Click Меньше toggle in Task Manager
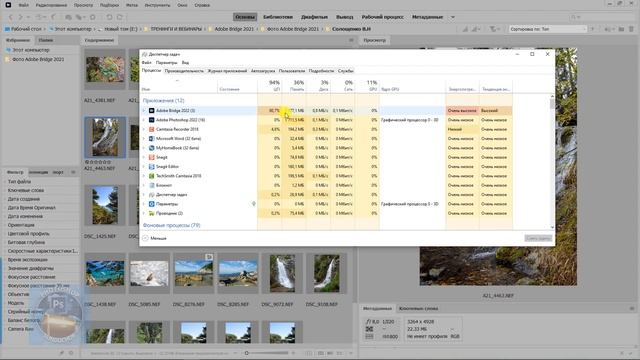The height and width of the screenshot is (360, 640). pos(154,238)
